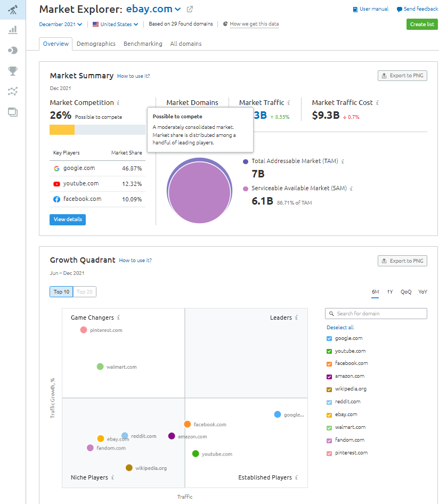Switch to the Demographics tab
This screenshot has width=439, height=504.
(x=96, y=44)
